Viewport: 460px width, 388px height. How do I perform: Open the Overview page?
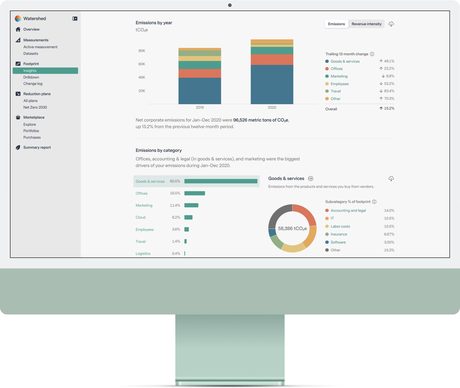(31, 29)
